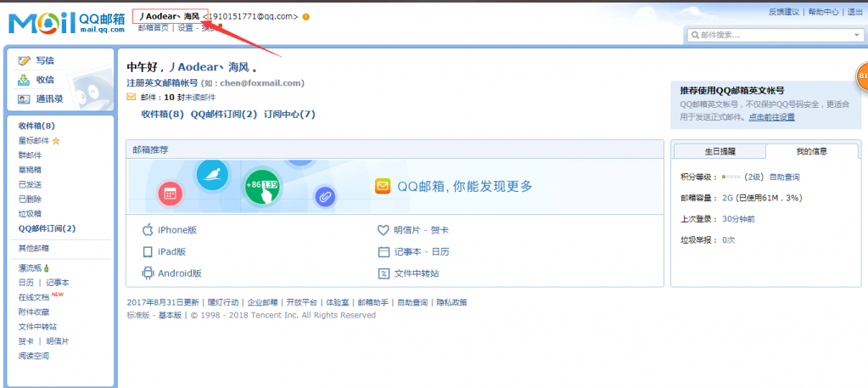
Task: Click the notebook calendar icon
Action: (x=384, y=252)
